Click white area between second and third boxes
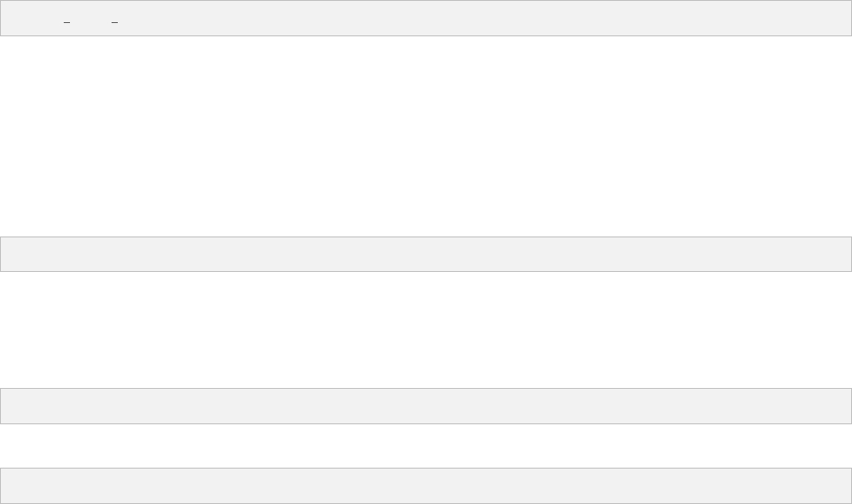This screenshot has height=504, width=852. (x=426, y=330)
